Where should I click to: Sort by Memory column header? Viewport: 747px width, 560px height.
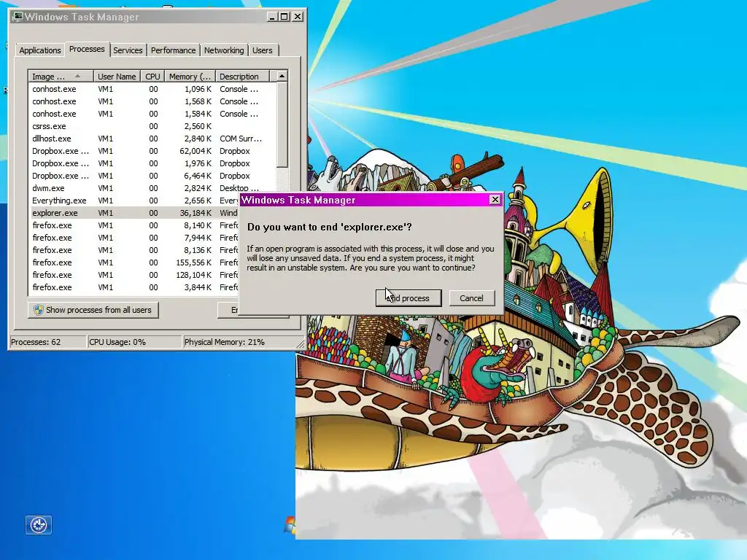click(190, 76)
